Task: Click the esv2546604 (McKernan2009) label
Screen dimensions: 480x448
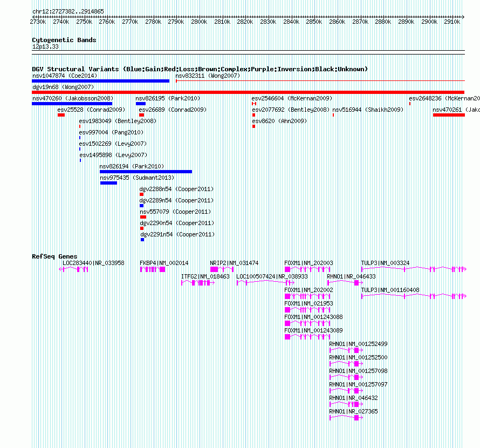Action: 292,98
